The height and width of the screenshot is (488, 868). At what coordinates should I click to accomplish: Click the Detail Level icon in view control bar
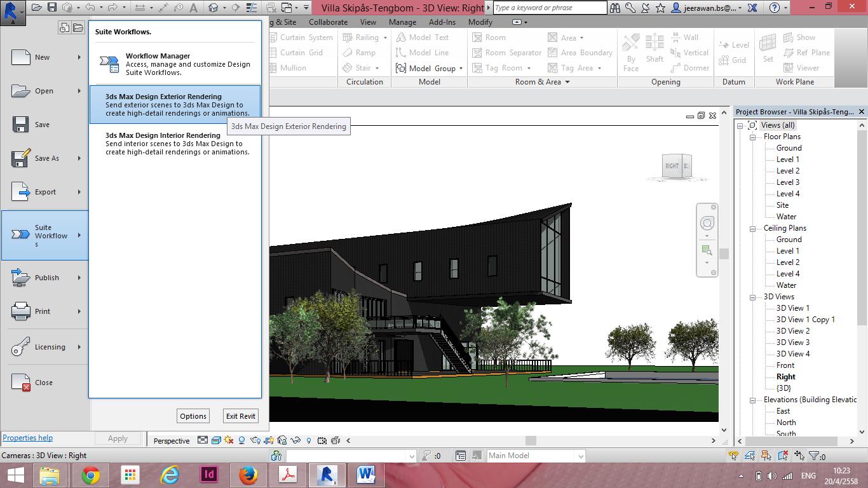[x=203, y=440]
